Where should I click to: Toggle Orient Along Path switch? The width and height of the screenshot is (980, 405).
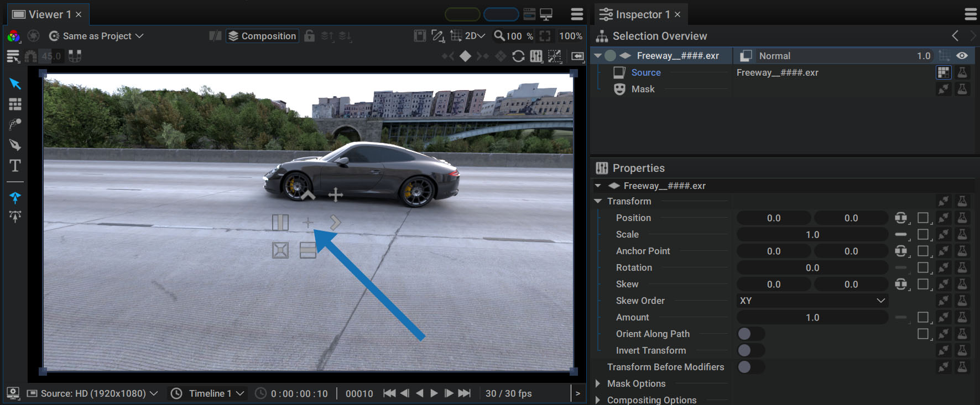pos(751,334)
